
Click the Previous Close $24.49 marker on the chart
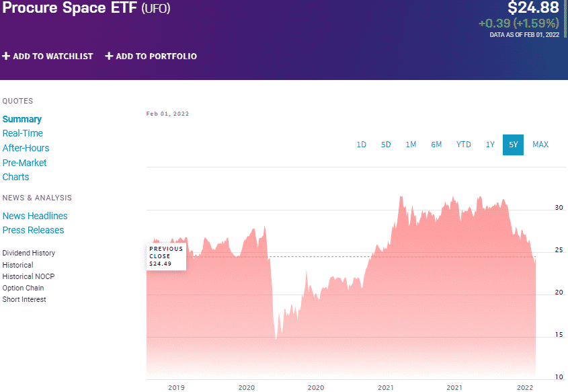click(165, 256)
